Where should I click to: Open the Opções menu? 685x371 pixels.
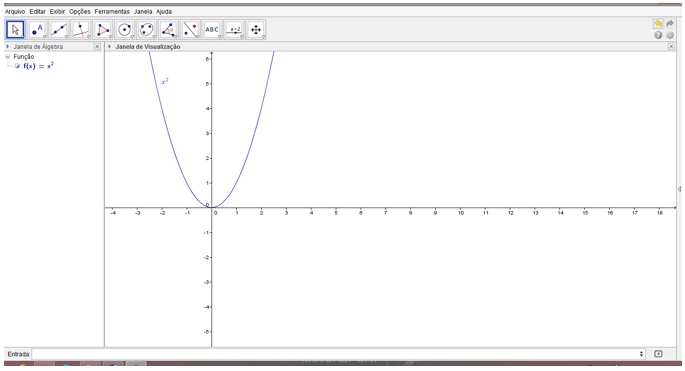coord(80,11)
